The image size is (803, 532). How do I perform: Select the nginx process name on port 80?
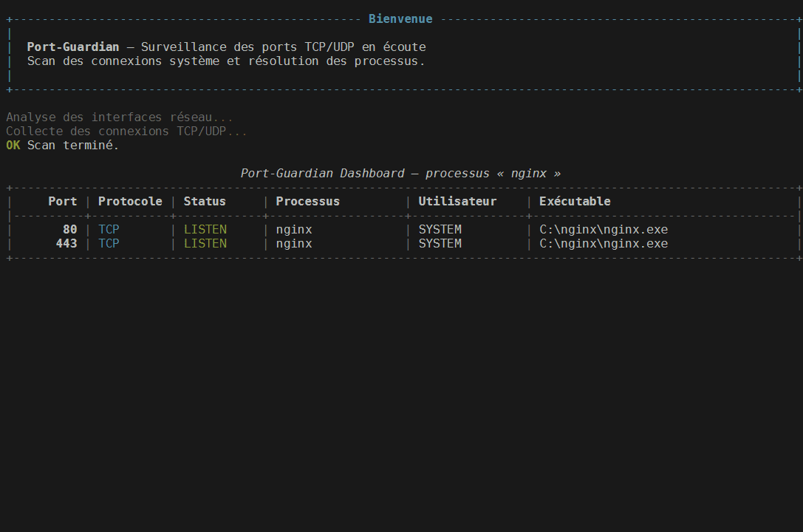pyautogui.click(x=293, y=229)
